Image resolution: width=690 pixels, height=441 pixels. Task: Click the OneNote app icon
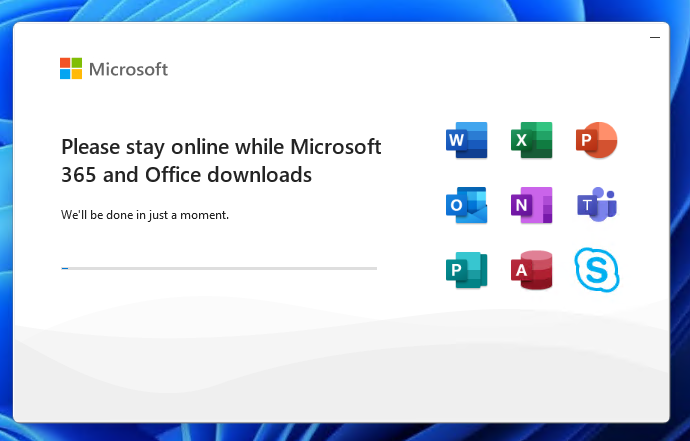(x=532, y=205)
